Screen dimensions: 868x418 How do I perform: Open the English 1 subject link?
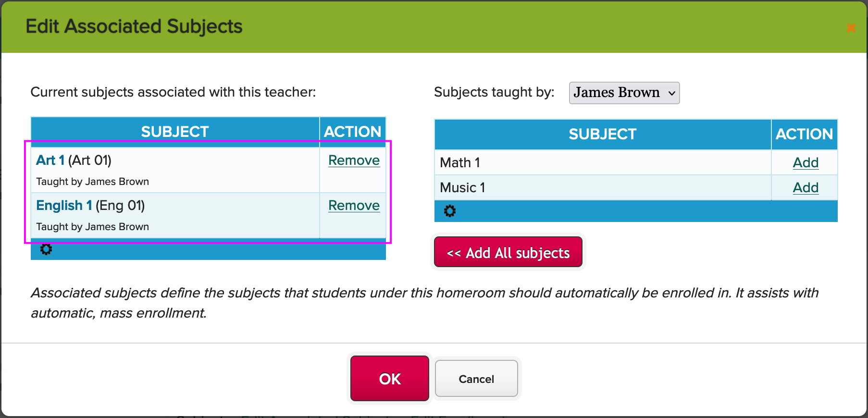pyautogui.click(x=64, y=206)
